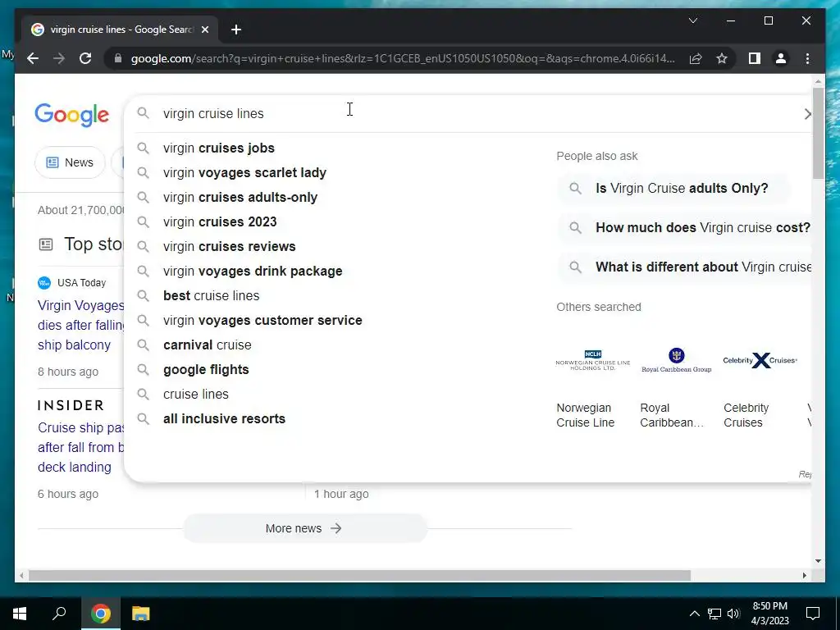Click the Google logo

point(72,114)
